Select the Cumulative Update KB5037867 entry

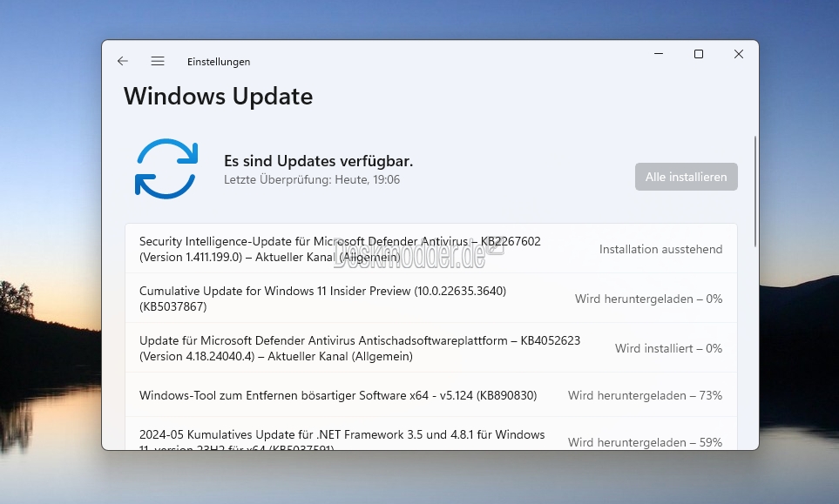[431, 299]
